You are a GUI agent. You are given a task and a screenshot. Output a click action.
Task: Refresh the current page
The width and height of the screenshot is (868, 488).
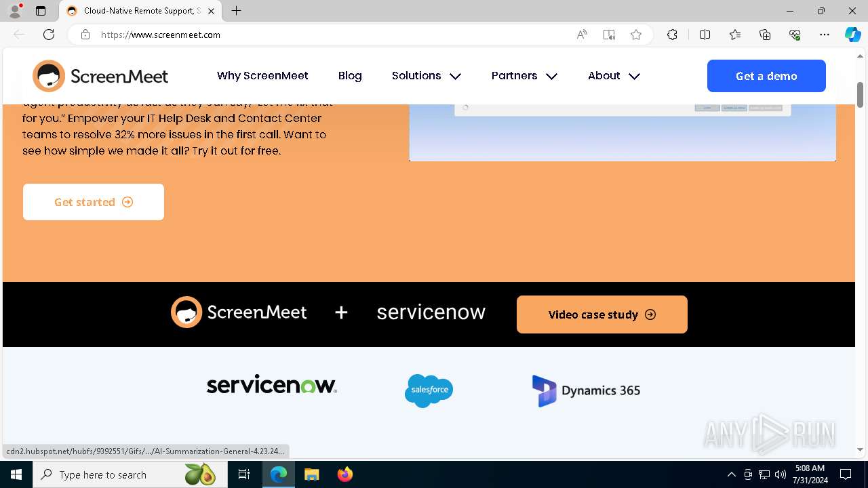pyautogui.click(x=49, y=35)
